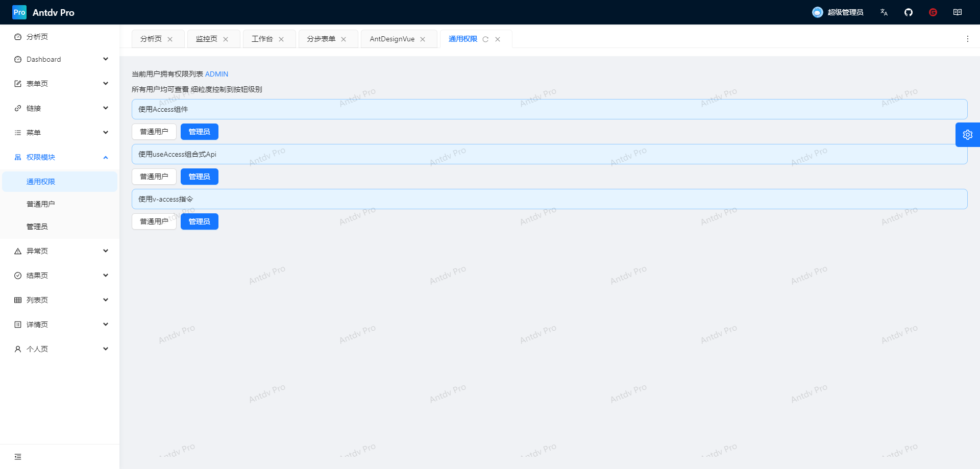Switch to the 分步表单 tab
980x469 pixels.
(321, 39)
